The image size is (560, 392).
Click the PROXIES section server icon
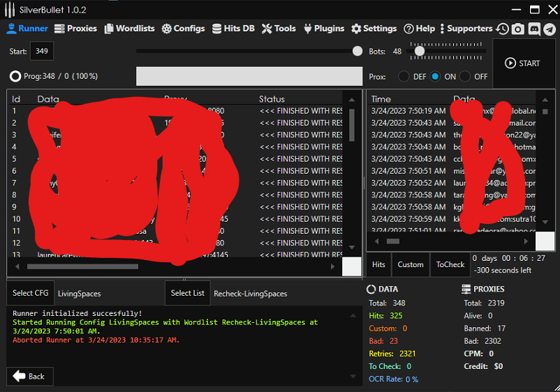coord(466,289)
